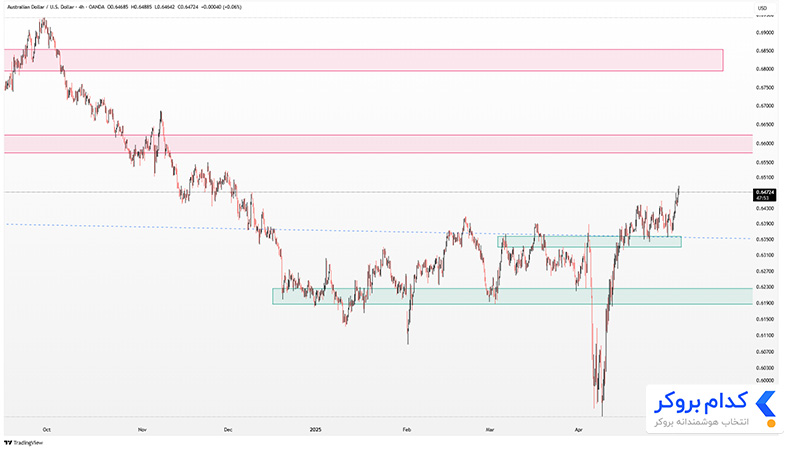Click the 0.60300 price axis label
Image resolution: width=800 pixels, height=450 pixels.
[765, 368]
